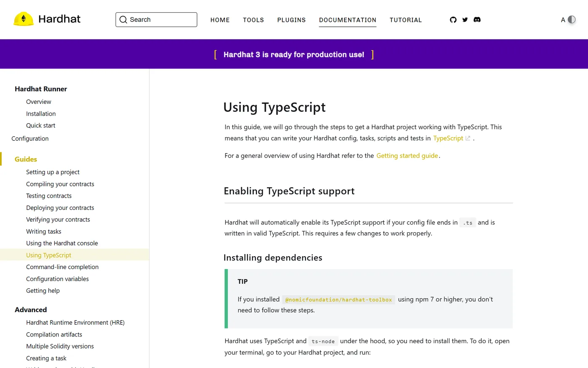Open Using the Hardhat console guide
The image size is (588, 368).
[x=62, y=243]
